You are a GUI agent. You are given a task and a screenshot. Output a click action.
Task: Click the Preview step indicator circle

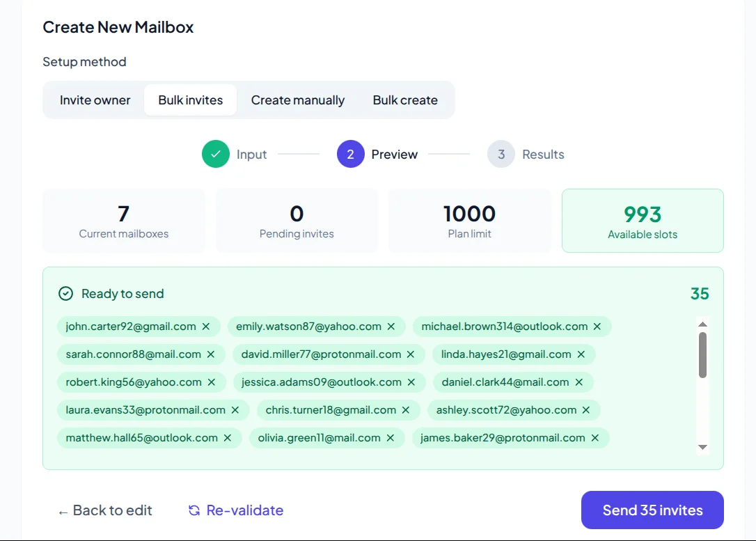pyautogui.click(x=350, y=153)
